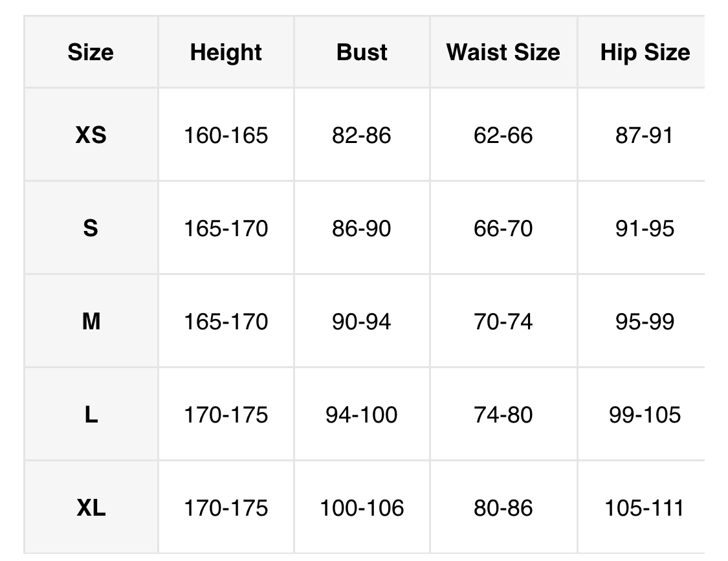This screenshot has width=728, height=561.
Task: Click the 82-86 bust cell
Action: [x=362, y=135]
